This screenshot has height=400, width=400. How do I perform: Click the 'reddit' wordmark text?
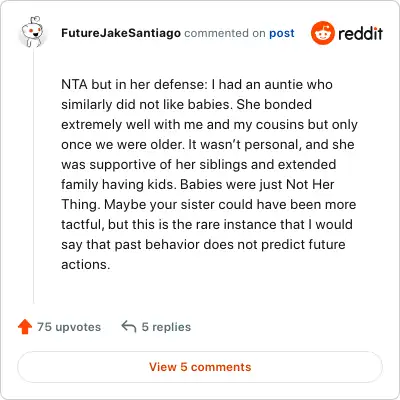click(x=360, y=33)
